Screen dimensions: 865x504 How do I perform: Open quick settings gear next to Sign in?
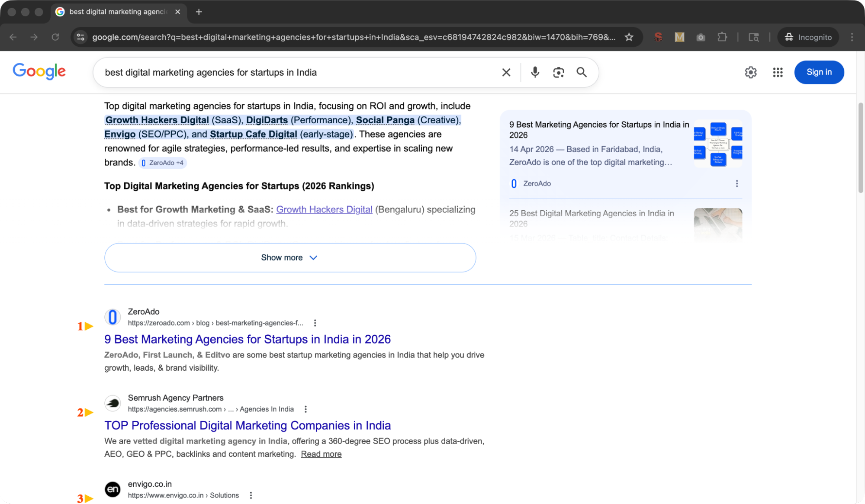click(x=751, y=72)
